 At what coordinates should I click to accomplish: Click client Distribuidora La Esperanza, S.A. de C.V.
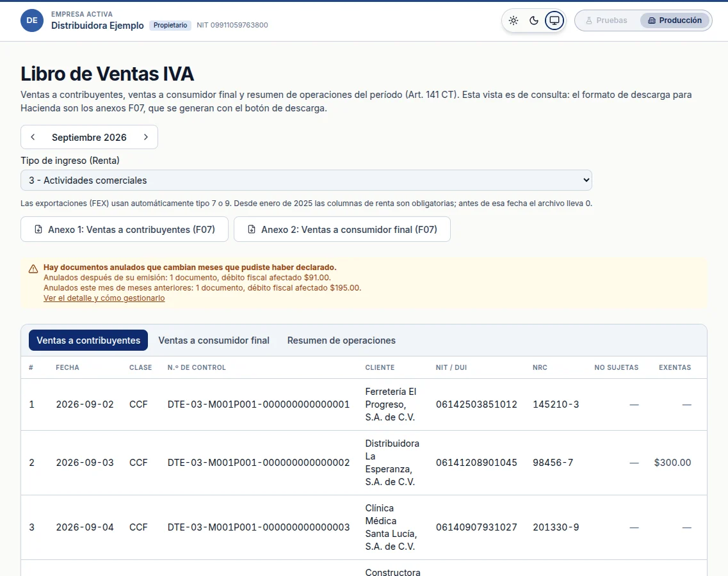[392, 462]
